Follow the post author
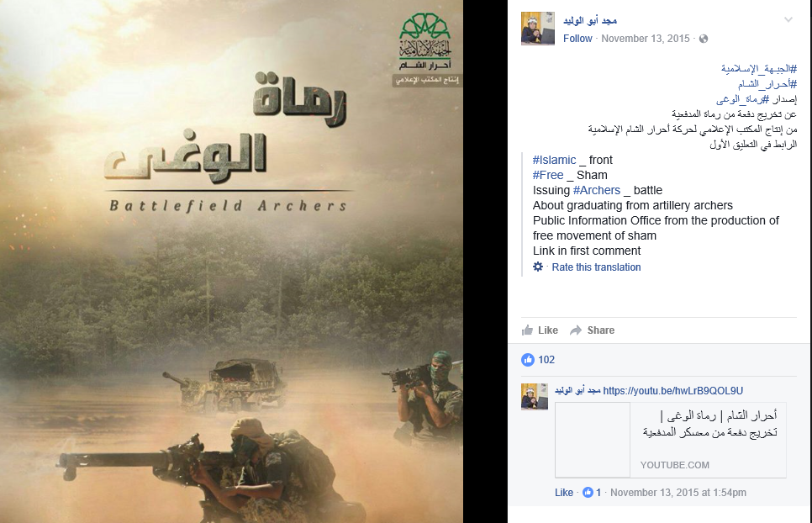Screen dimensions: 812x523 point(577,39)
